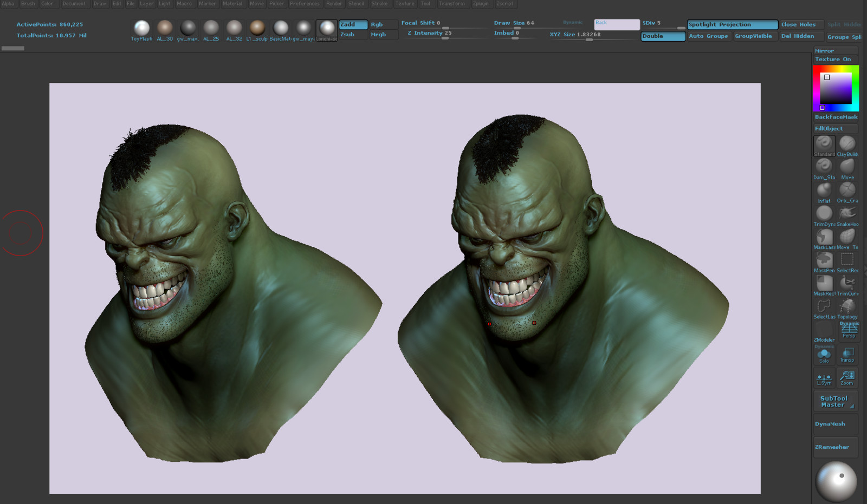Screen dimensions: 867x504
Task: Click the Topology brush icon
Action: click(x=847, y=307)
